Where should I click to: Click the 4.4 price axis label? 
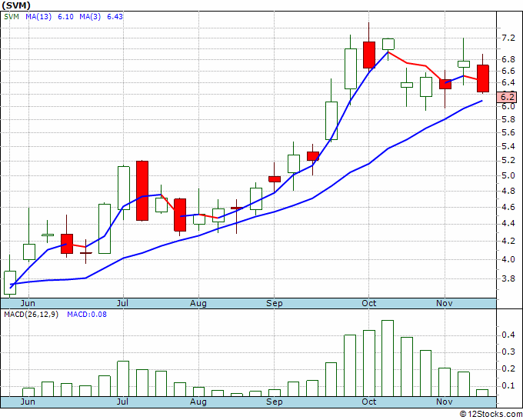pos(508,224)
